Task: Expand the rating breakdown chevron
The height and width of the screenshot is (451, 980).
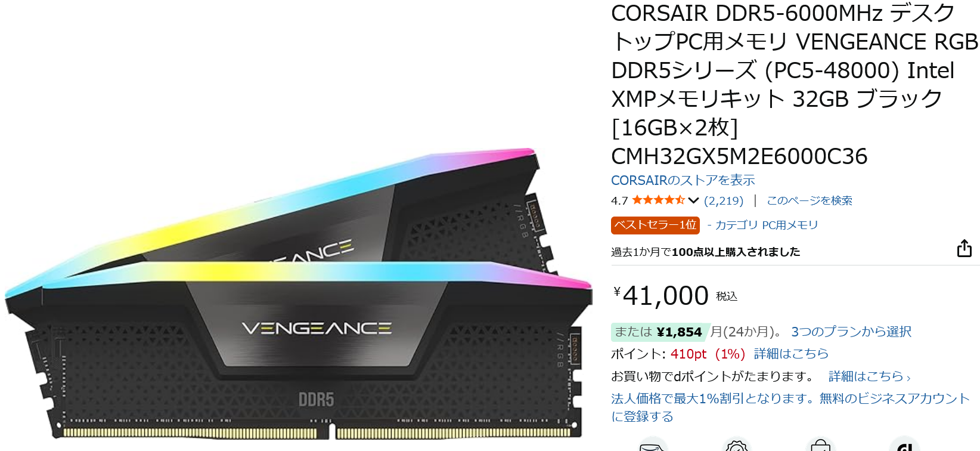Action: pyautogui.click(x=693, y=200)
